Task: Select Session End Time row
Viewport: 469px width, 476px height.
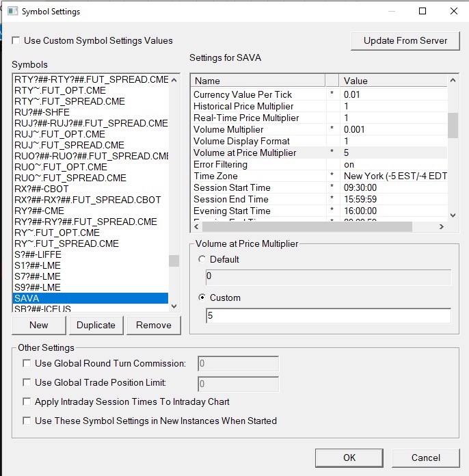Action: point(319,199)
